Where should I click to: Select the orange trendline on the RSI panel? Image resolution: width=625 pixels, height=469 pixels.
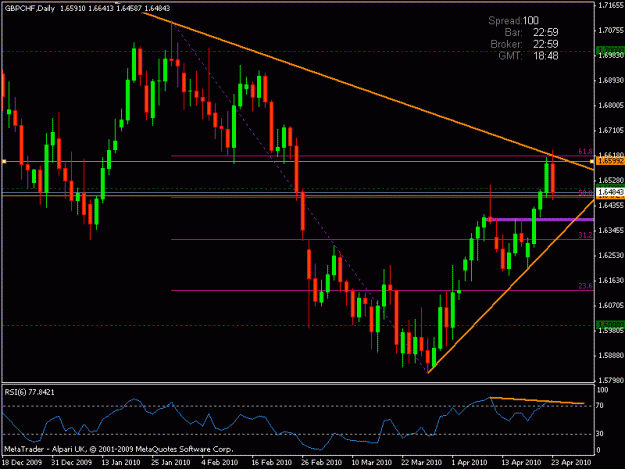pyautogui.click(x=537, y=400)
